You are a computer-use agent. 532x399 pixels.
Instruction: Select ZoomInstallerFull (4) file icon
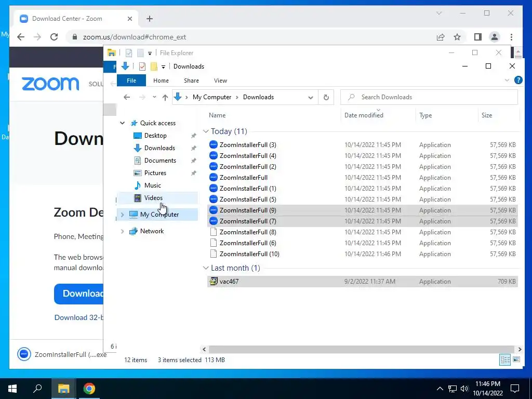[x=214, y=156]
